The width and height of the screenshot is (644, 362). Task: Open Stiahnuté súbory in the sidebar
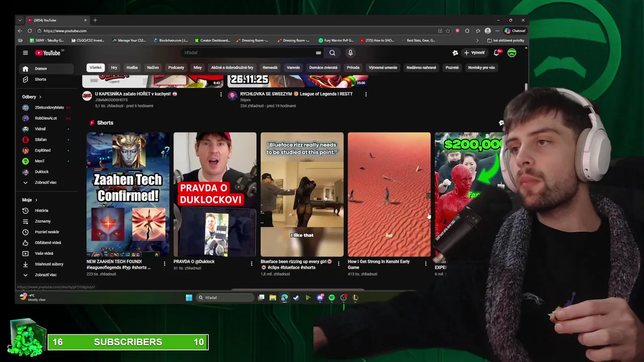click(x=45, y=264)
